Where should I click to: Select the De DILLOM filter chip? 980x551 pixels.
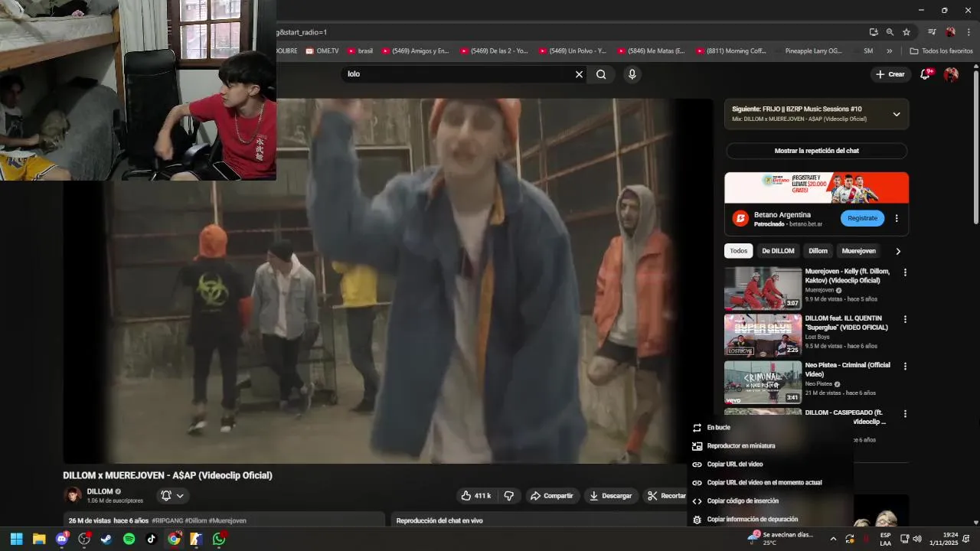point(778,251)
